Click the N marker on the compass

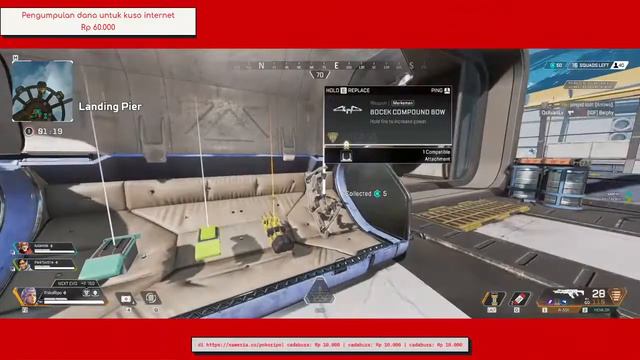pos(261,66)
